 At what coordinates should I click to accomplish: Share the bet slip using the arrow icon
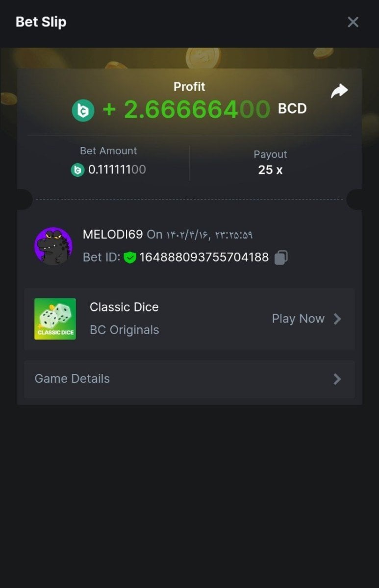339,91
